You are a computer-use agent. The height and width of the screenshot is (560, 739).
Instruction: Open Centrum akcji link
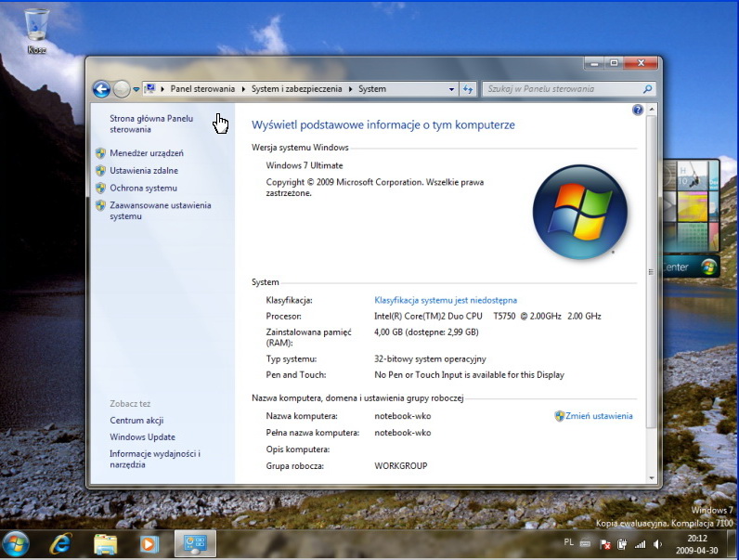pyautogui.click(x=136, y=421)
